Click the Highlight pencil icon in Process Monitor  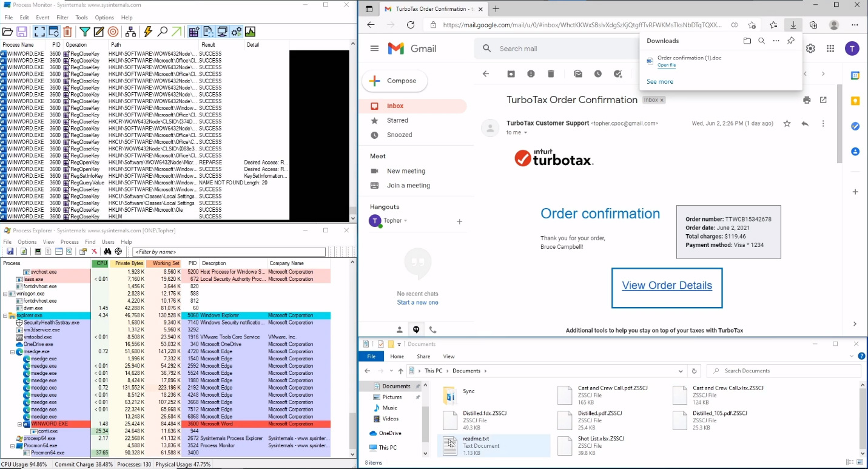[x=98, y=32]
